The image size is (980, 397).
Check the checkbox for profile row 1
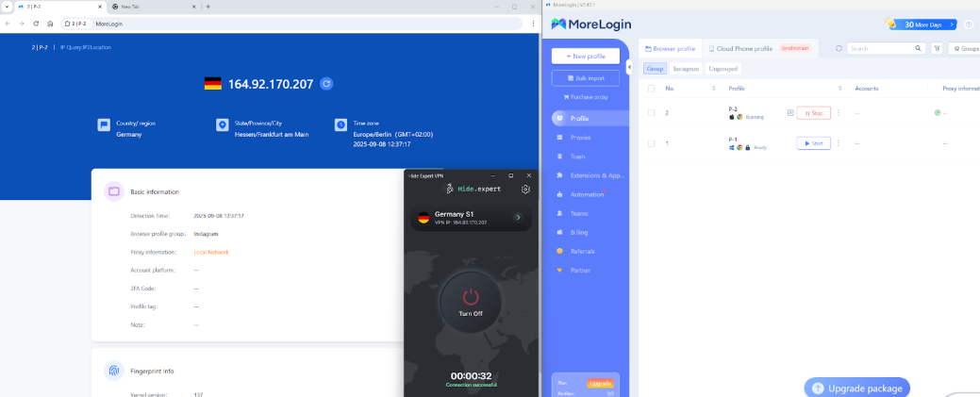click(651, 143)
